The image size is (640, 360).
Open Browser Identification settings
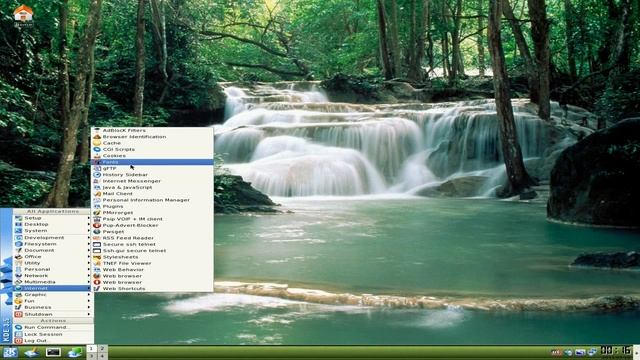click(152, 137)
